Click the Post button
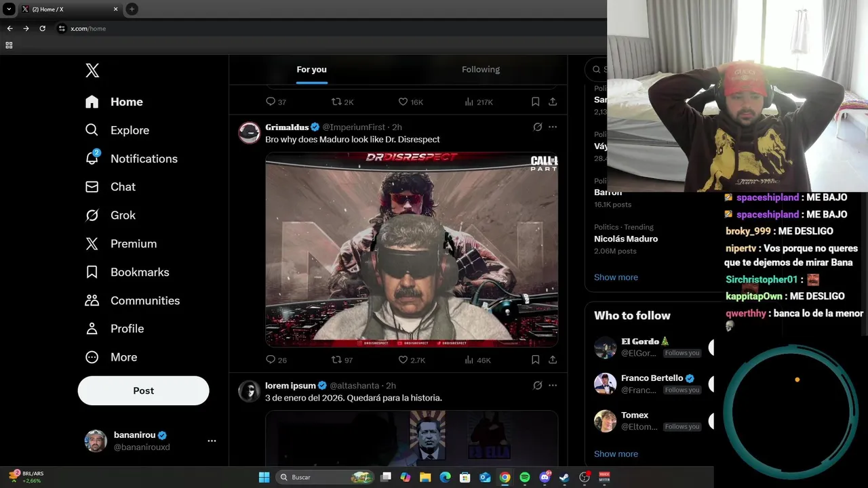868x488 pixels. tap(143, 390)
